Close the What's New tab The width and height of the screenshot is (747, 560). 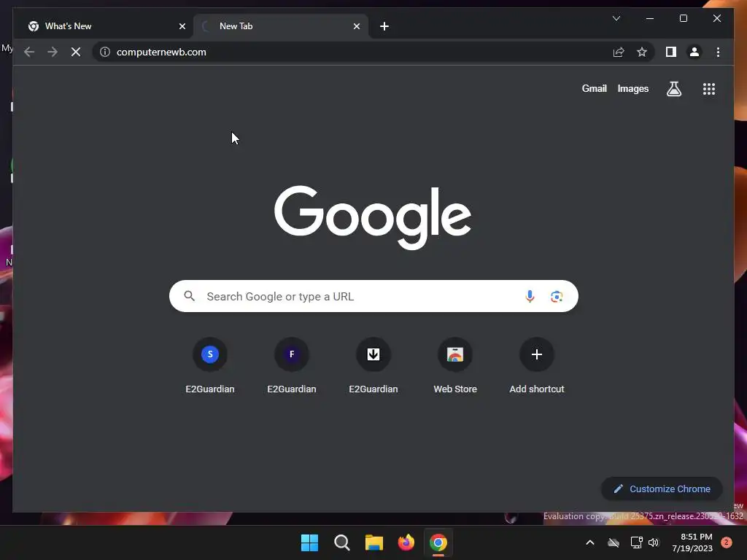tap(182, 26)
